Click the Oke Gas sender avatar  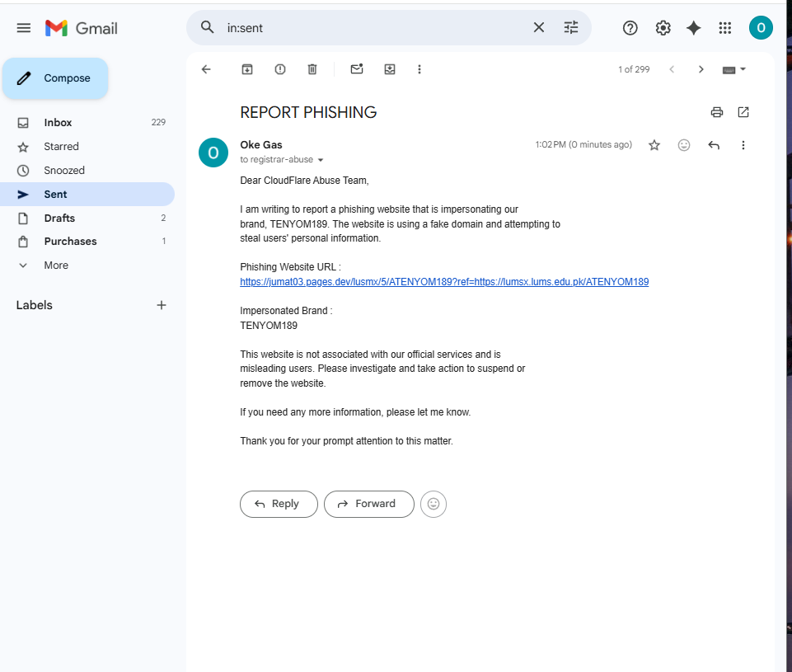213,153
